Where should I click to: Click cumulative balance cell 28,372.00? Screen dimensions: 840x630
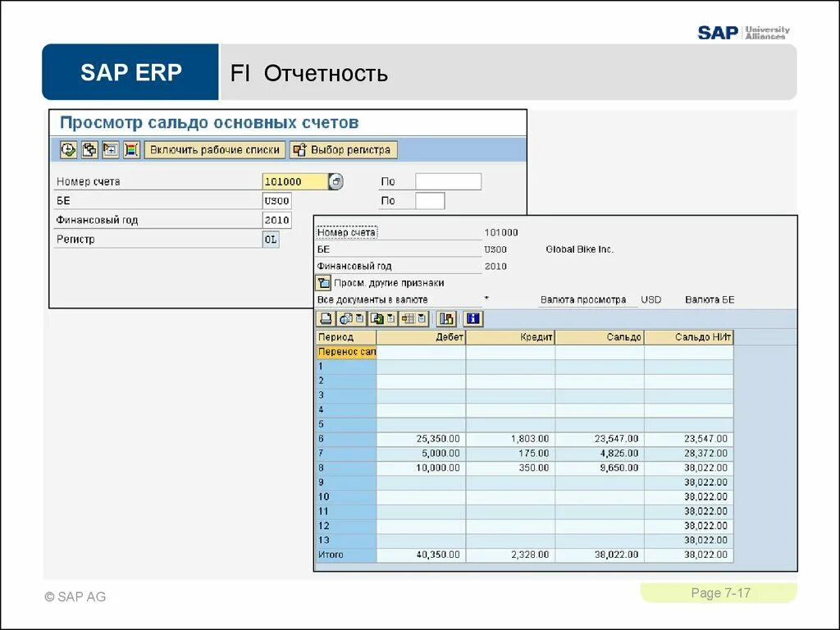coord(689,453)
